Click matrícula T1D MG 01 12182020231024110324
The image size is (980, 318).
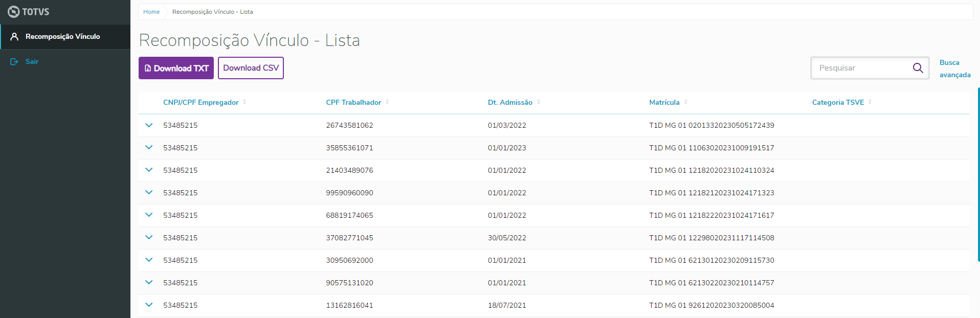pyautogui.click(x=711, y=170)
